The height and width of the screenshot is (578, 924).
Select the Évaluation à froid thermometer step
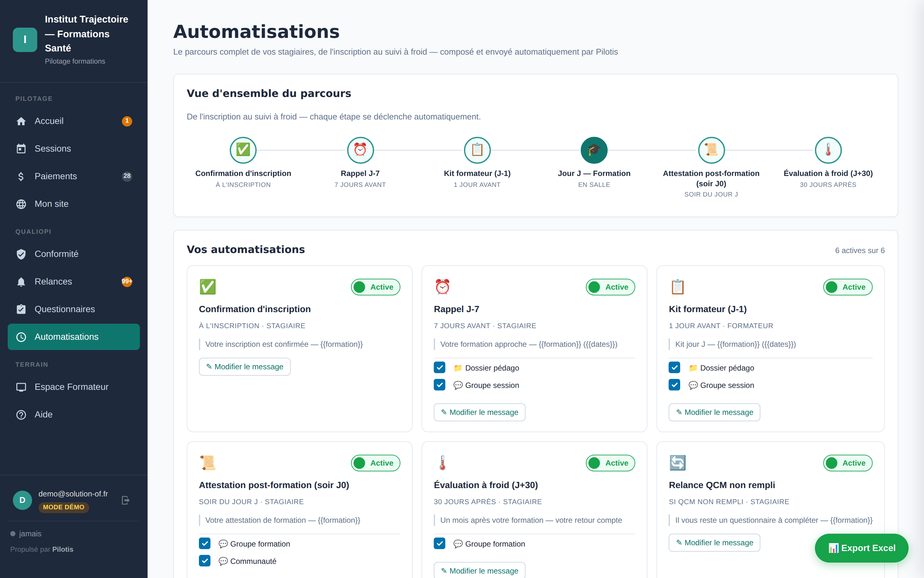pos(828,150)
